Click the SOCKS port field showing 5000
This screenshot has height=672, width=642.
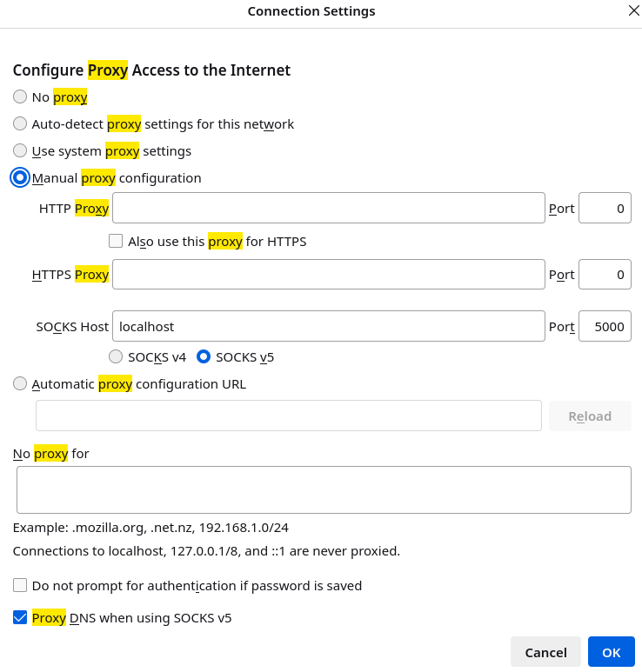(x=605, y=327)
